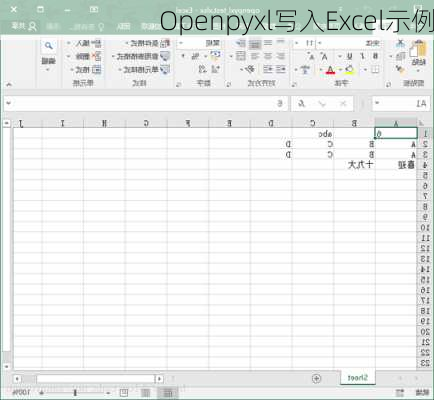This screenshot has width=434, height=400.
Task: Click cell containing abc
Action: [x=312, y=134]
